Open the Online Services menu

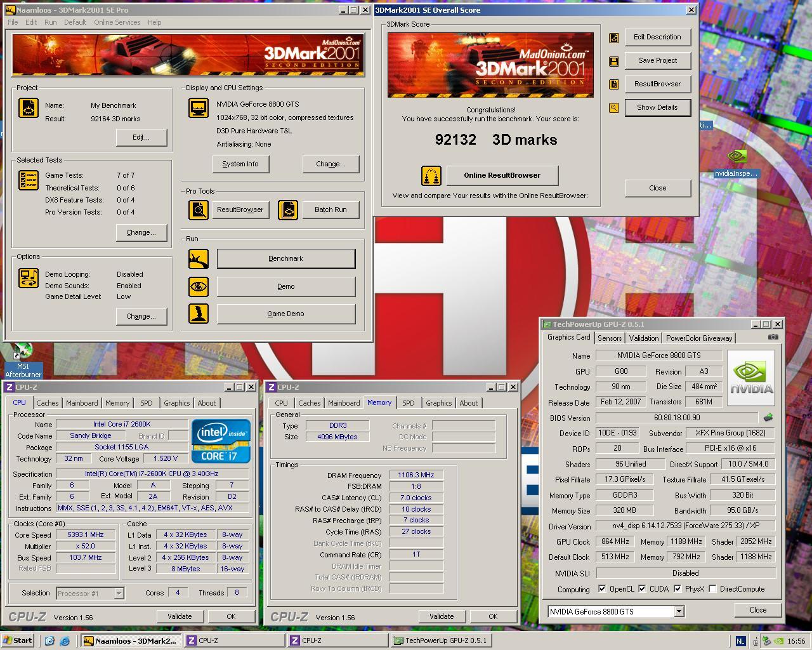point(117,22)
